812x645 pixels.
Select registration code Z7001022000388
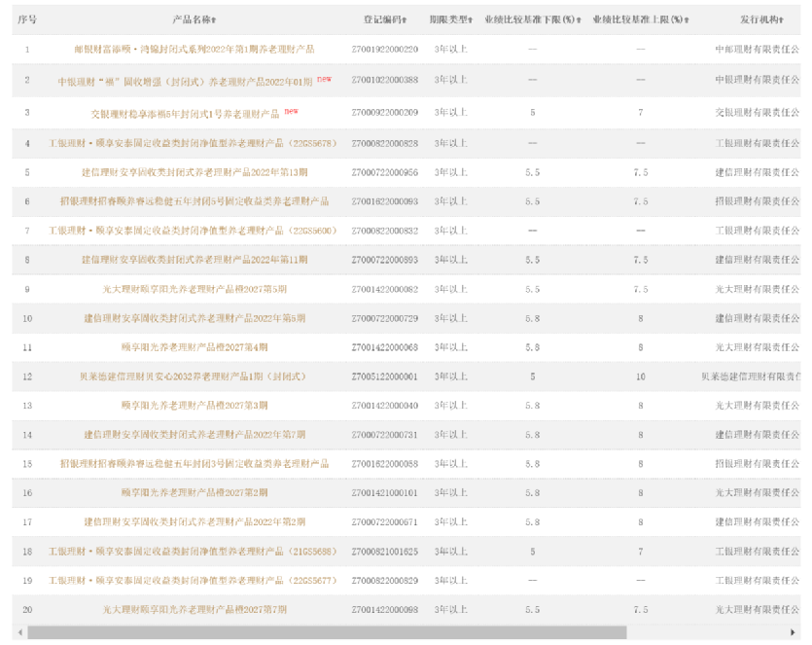[385, 80]
